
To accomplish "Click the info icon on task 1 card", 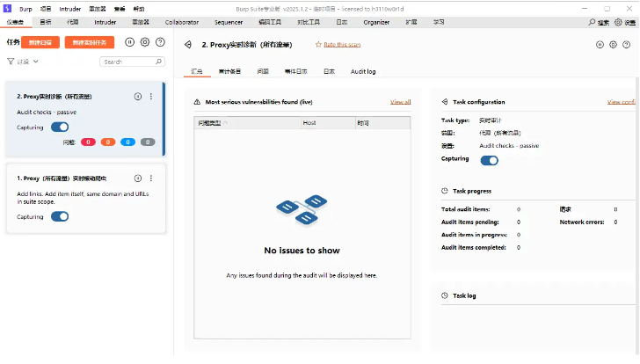I will click(138, 178).
